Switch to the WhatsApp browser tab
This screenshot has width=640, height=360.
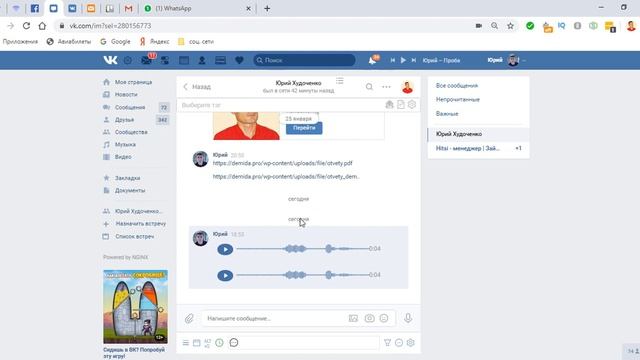[198, 8]
